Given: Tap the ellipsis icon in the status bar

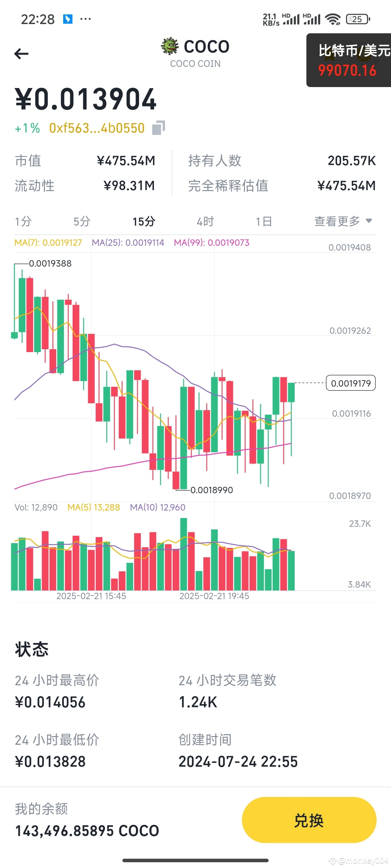Looking at the screenshot, I should [x=85, y=19].
